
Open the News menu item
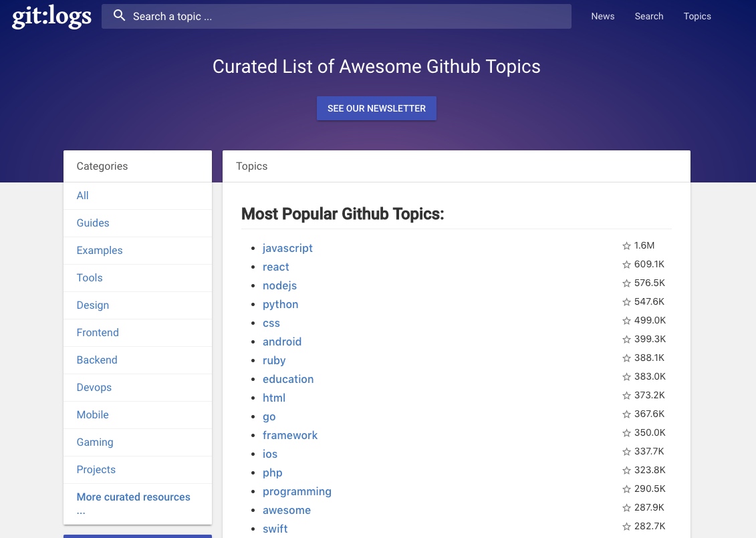(x=603, y=17)
